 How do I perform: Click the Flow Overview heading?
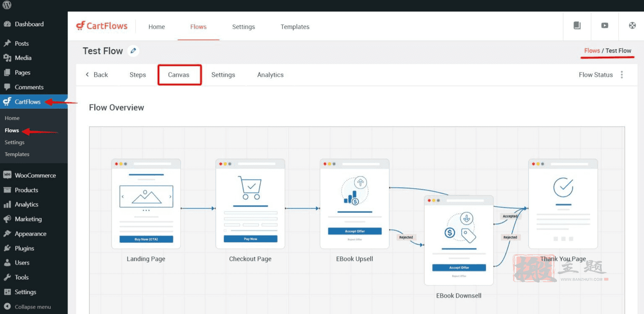click(x=117, y=107)
